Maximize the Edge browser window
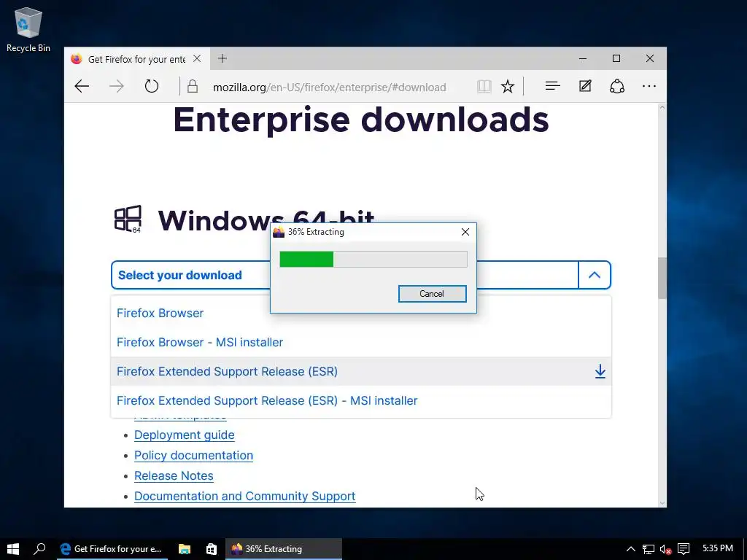747x560 pixels. point(616,58)
